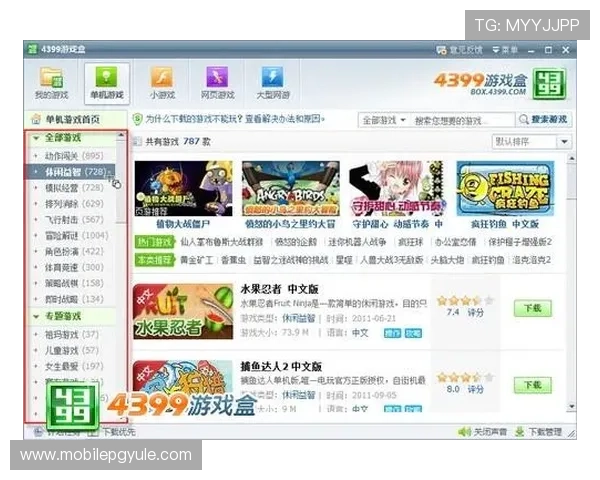Toggle sound with 关闭声音 speaker icon
The image size is (600, 480).
(x=464, y=432)
